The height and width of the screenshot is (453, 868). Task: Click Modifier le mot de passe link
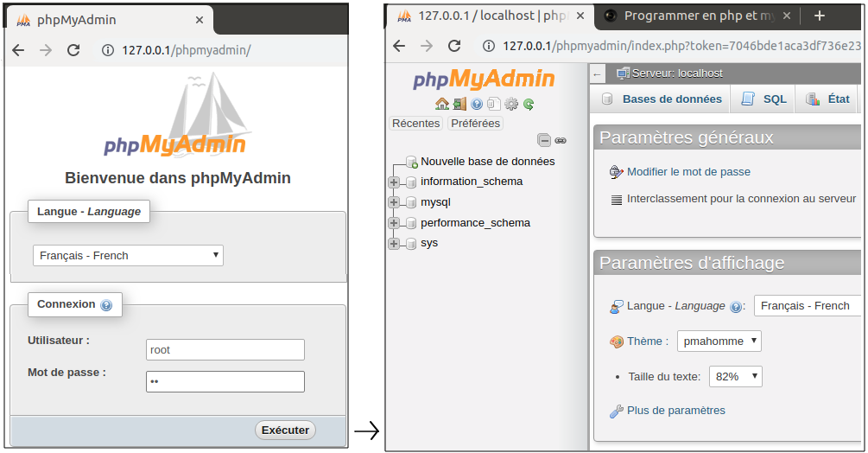688,172
